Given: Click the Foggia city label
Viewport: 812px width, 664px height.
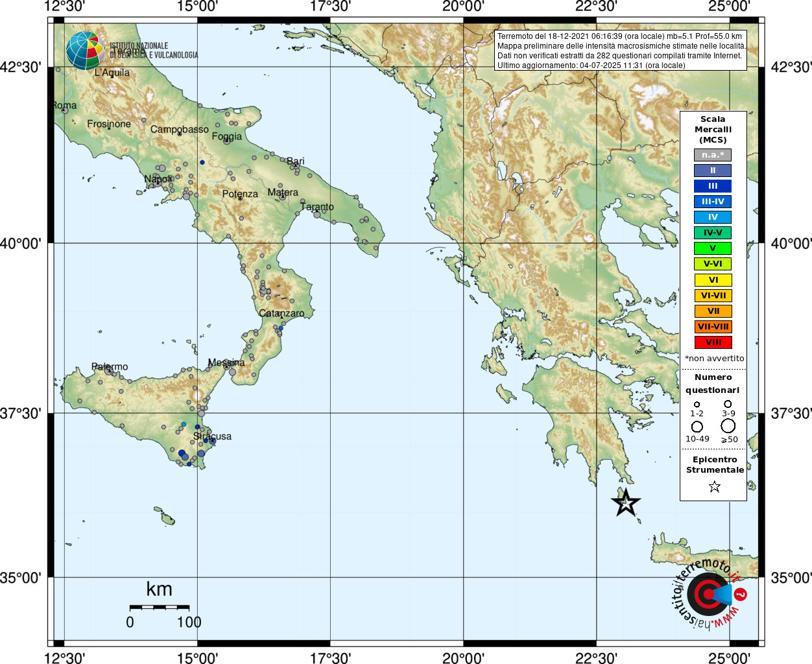Looking at the screenshot, I should [227, 136].
